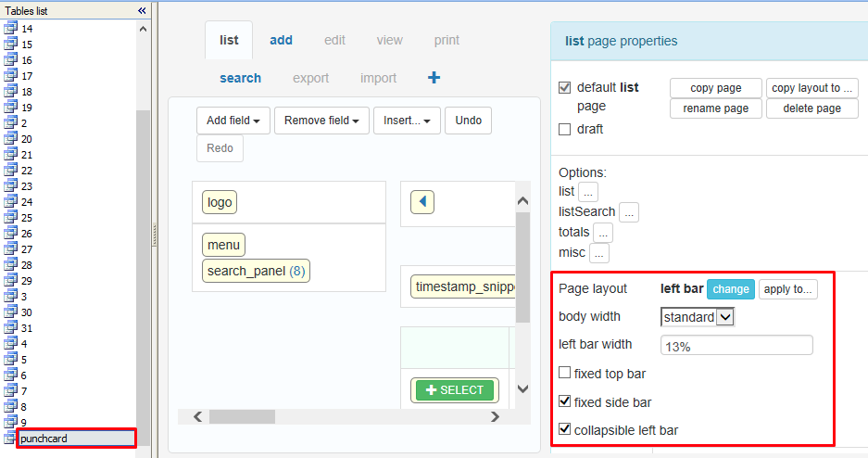This screenshot has height=458, width=868.
Task: Click the table icon beside punchcard
Action: [11, 438]
